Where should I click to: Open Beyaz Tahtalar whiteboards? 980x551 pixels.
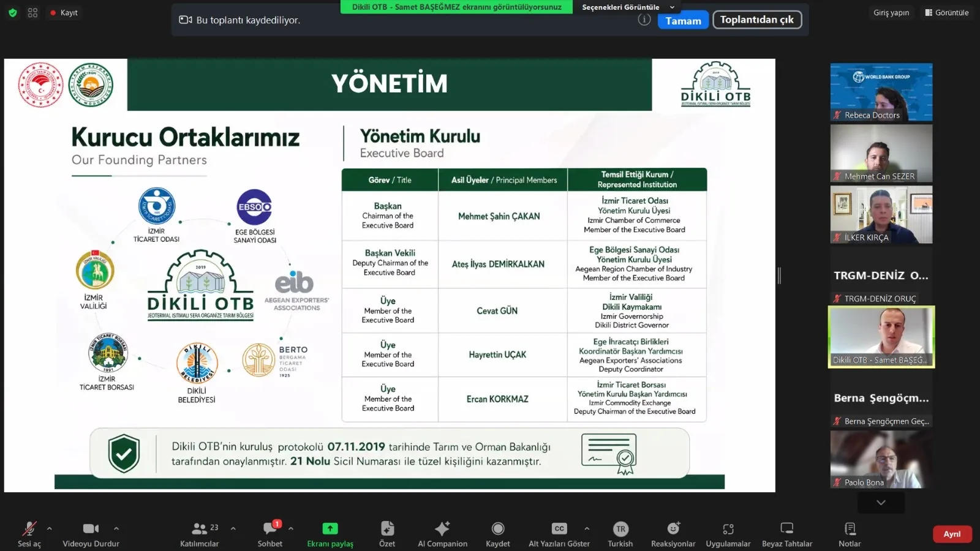[x=787, y=534]
